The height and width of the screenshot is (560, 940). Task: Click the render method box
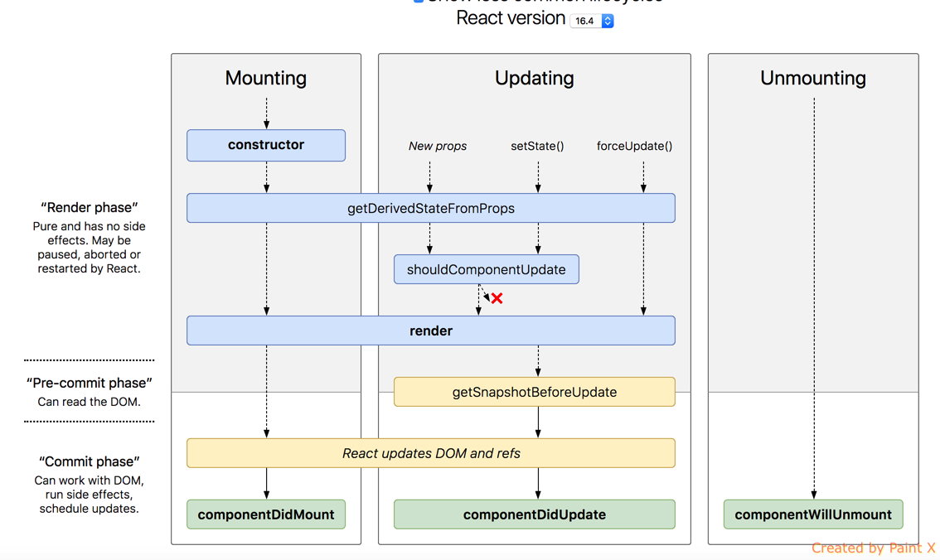click(x=431, y=331)
